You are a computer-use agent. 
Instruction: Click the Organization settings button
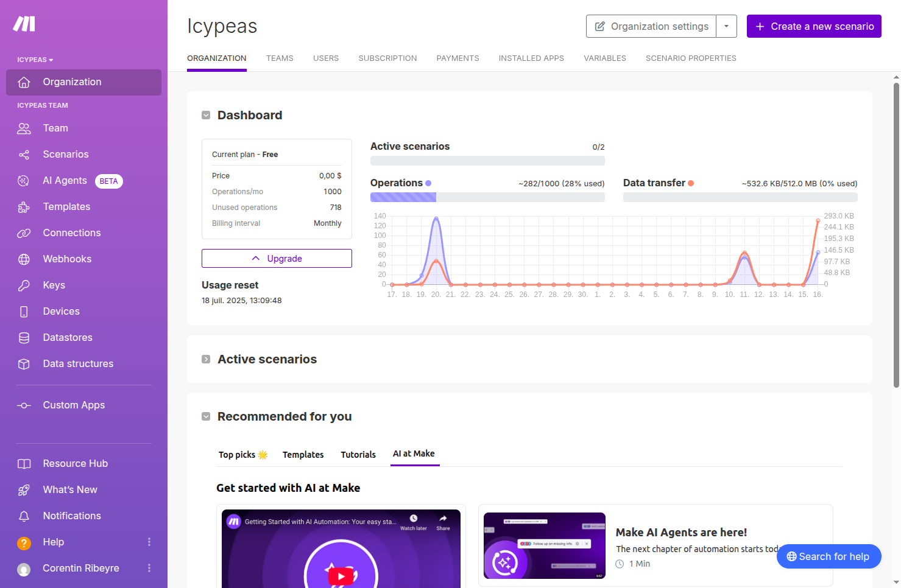[x=651, y=26]
